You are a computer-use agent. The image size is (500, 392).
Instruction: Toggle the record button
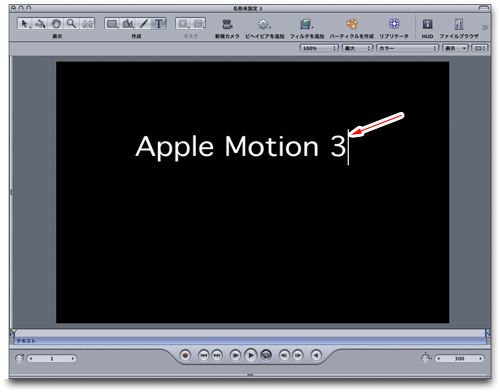click(x=185, y=355)
